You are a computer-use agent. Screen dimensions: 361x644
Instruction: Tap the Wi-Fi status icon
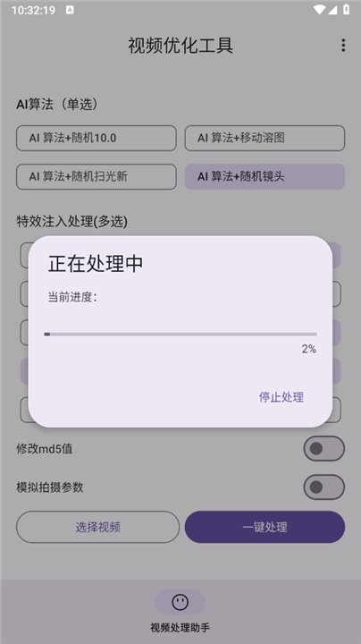click(318, 10)
